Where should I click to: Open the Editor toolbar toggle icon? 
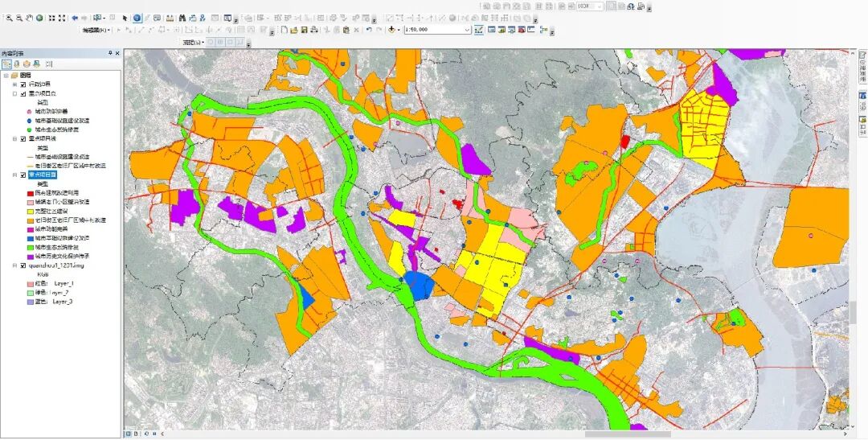[x=479, y=30]
